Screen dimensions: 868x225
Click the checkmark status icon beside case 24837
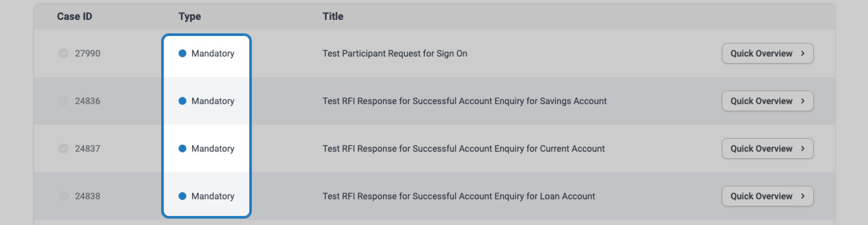pos(63,148)
